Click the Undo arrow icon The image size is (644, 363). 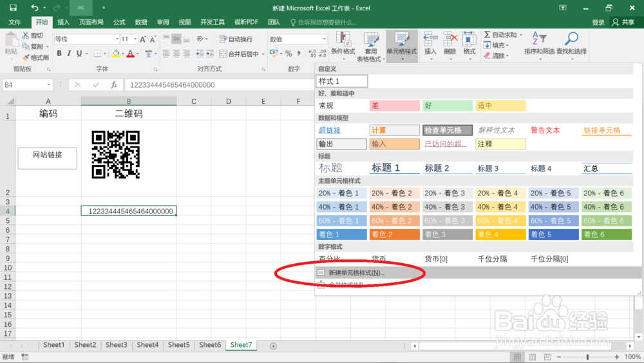[35, 8]
